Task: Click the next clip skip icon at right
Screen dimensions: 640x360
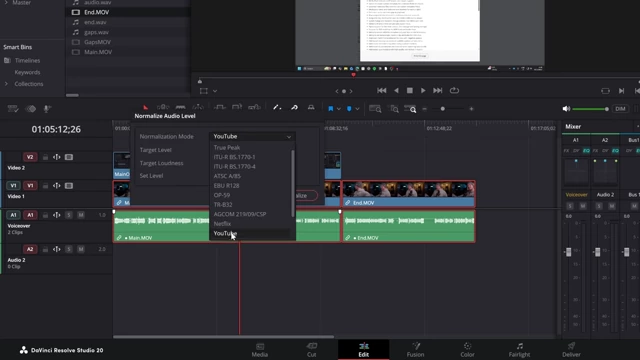Action: [x=621, y=91]
